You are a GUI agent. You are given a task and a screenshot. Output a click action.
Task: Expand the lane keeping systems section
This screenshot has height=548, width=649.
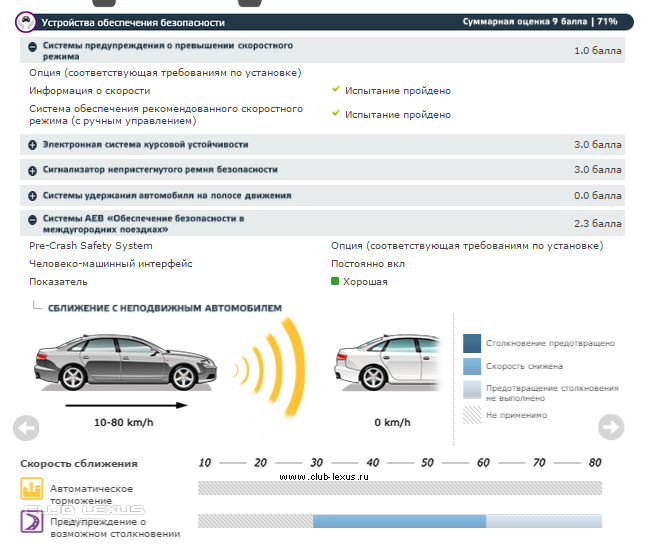[x=33, y=196]
